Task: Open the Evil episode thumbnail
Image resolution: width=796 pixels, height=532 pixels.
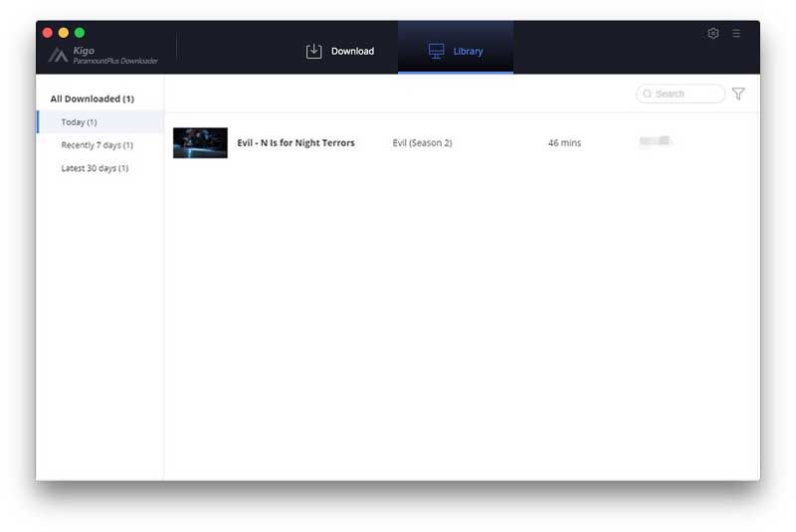Action: 200,143
